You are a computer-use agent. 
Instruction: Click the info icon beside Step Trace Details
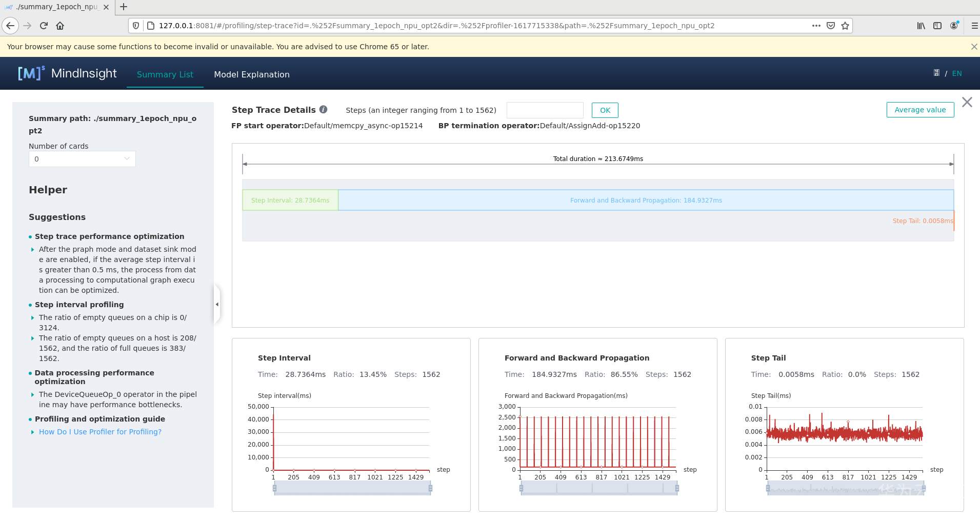[x=323, y=109]
